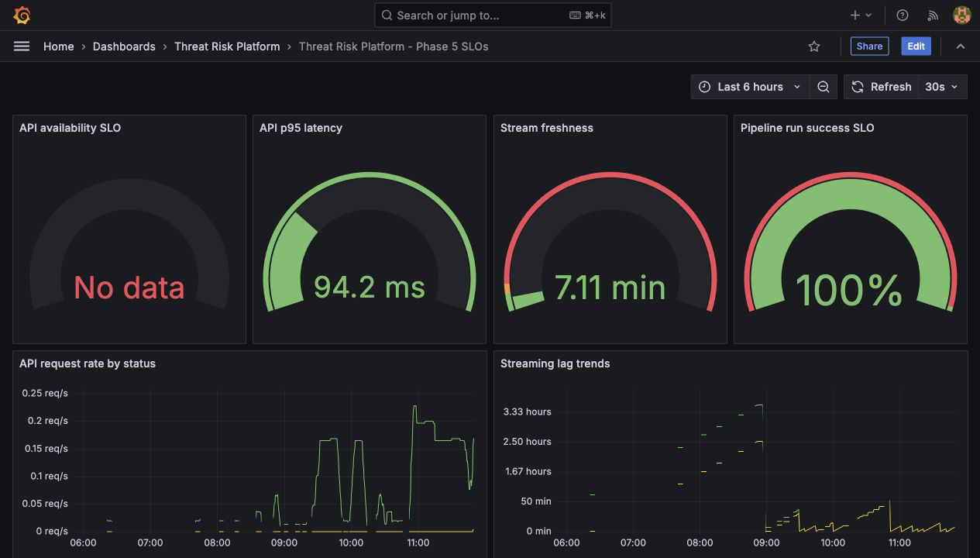Viewport: 980px width, 558px height.
Task: Open Threat Risk Platform breadcrumb folder
Action: 227,46
